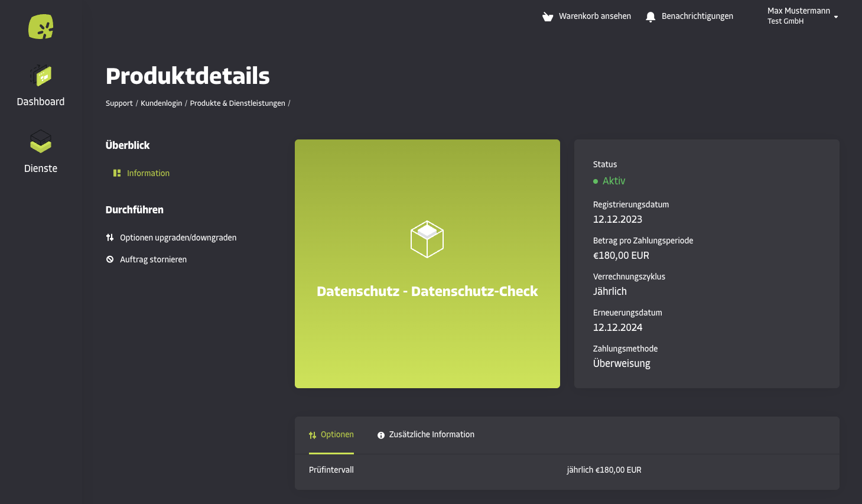Click the cancel order circle icon
Viewport: 862px width, 504px height.
(x=110, y=259)
